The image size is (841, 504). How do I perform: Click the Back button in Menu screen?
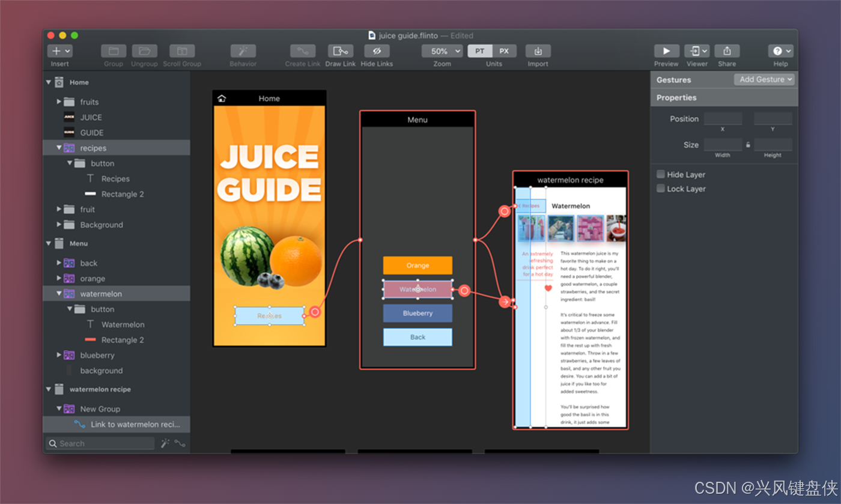(x=417, y=337)
